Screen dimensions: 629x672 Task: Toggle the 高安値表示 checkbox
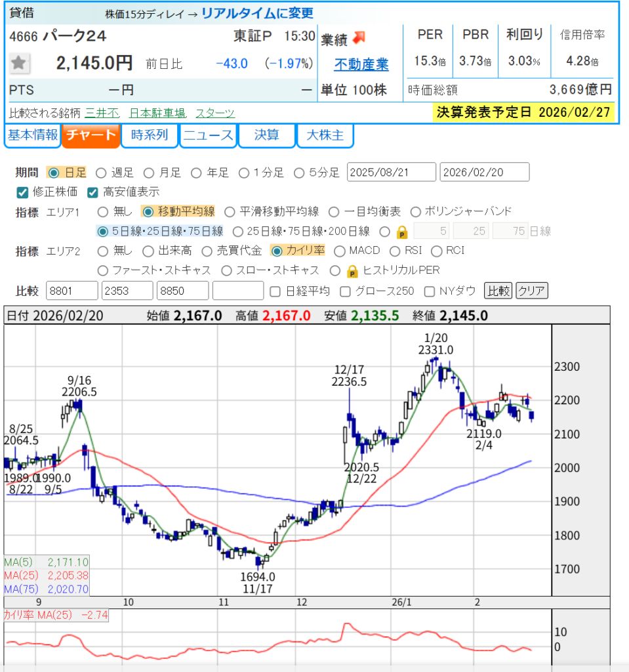point(92,192)
